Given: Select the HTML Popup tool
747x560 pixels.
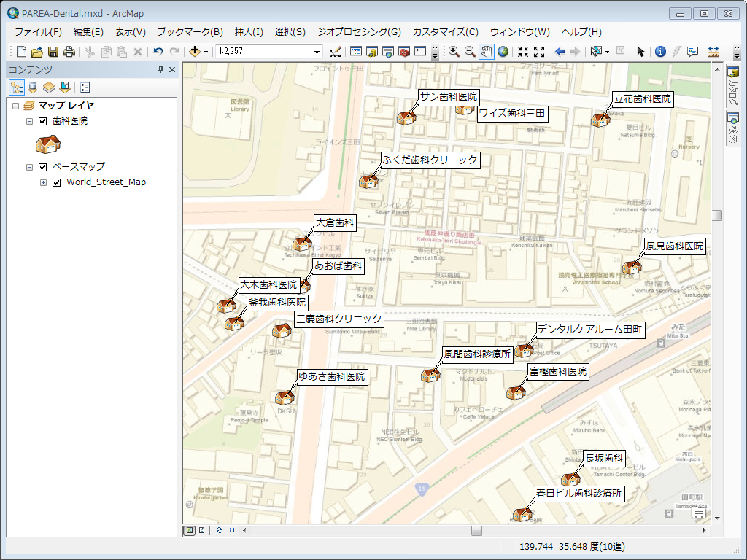Looking at the screenshot, I should [x=693, y=52].
